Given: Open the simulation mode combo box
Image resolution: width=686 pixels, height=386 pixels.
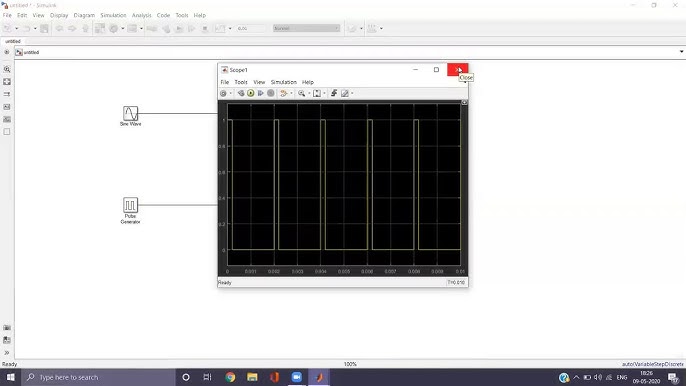Looking at the screenshot, I should pyautogui.click(x=306, y=28).
